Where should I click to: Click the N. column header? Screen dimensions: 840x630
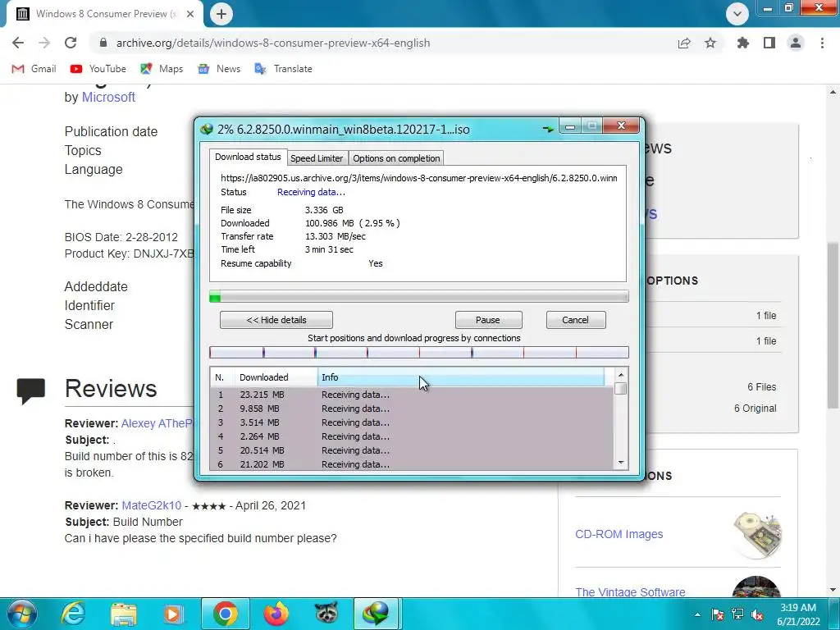coord(222,377)
